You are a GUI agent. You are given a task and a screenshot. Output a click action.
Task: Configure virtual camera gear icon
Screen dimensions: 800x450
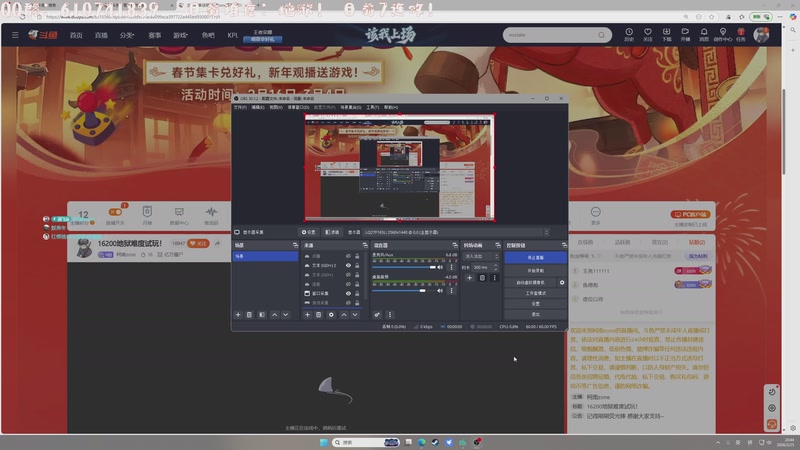tap(562, 283)
